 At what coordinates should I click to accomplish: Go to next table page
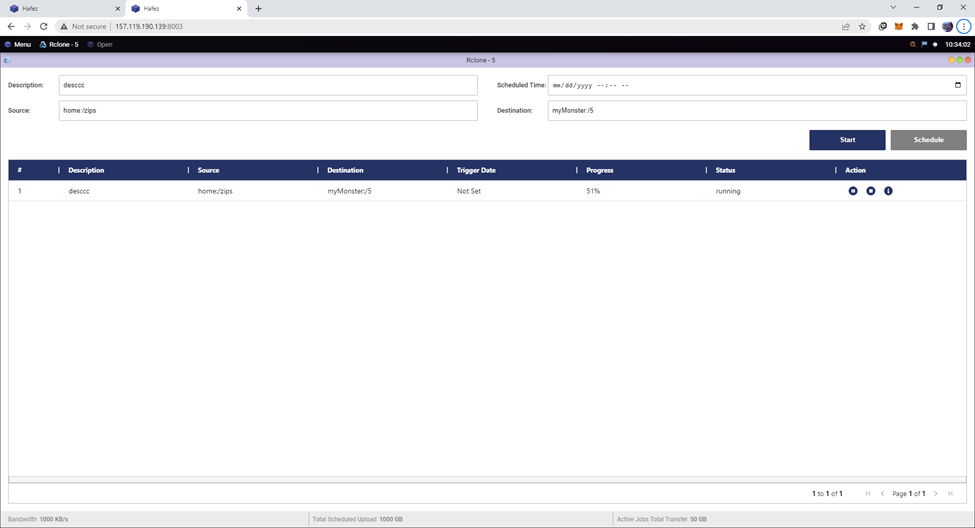coord(936,493)
